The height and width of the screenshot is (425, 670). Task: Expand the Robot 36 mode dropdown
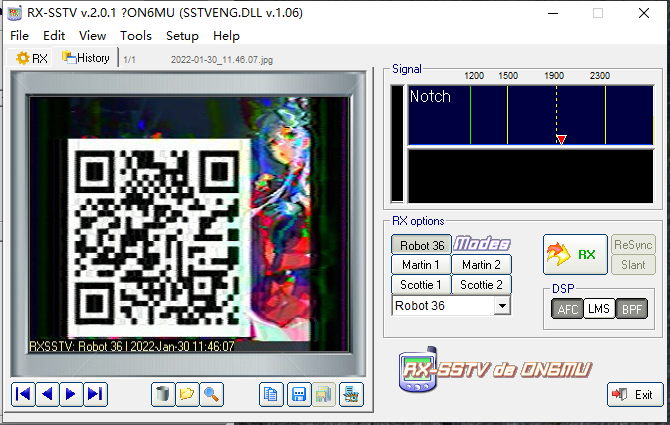tap(502, 306)
